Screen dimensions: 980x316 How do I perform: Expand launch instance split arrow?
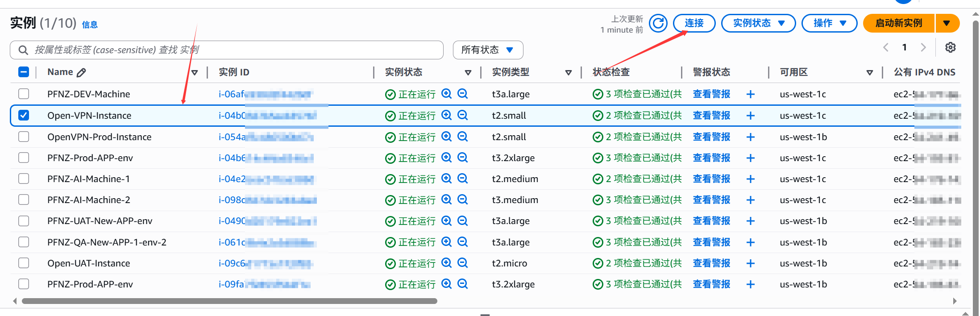(947, 23)
